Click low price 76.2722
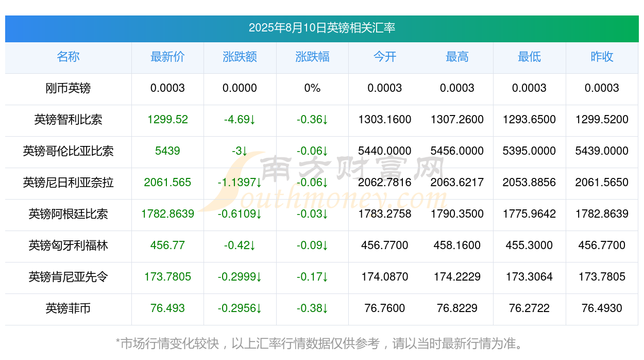This screenshot has height=360, width=644. (530, 308)
